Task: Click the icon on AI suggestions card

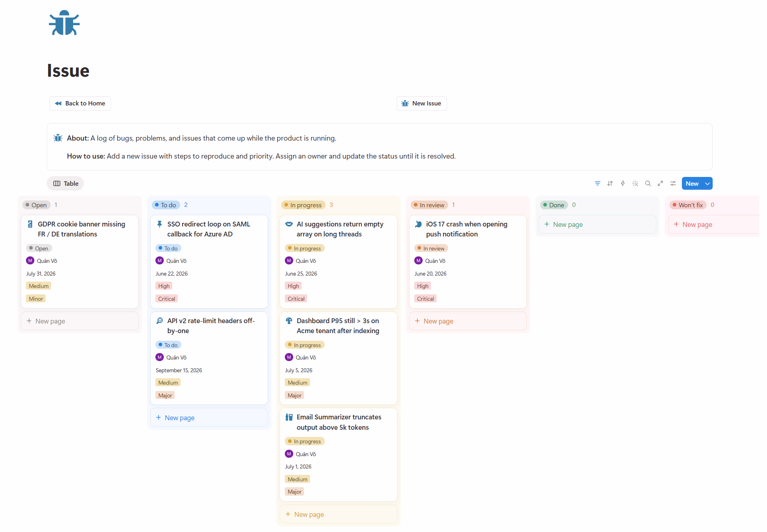Action: pos(289,224)
